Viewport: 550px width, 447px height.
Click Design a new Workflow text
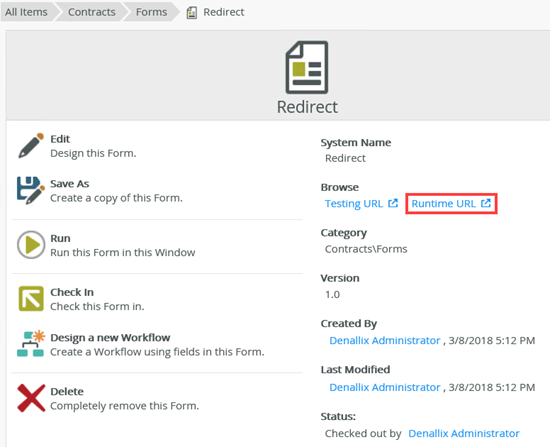[110, 338]
